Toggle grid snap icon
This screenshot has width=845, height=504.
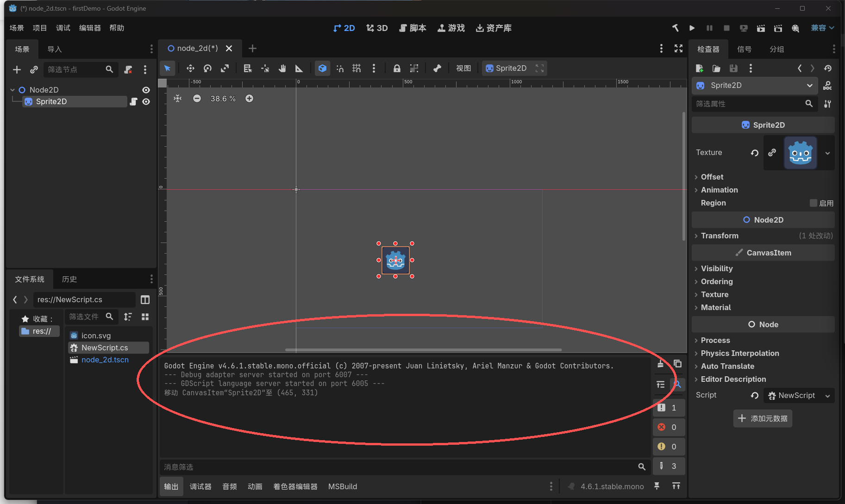[357, 68]
